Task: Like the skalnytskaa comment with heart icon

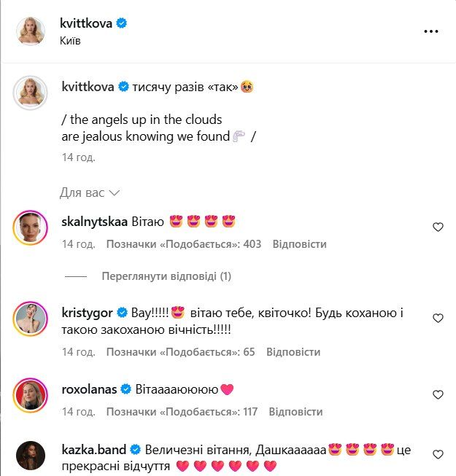Action: coord(438,227)
